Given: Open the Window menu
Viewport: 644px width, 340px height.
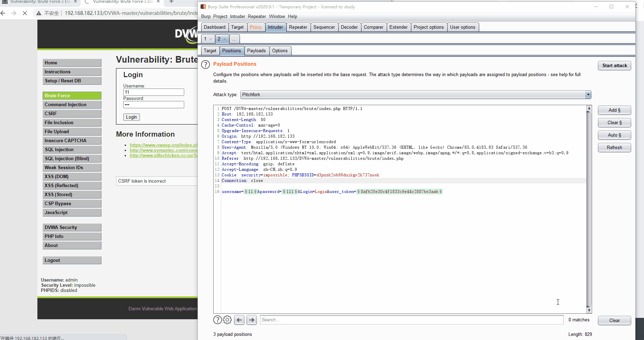Looking at the screenshot, I should coord(277,17).
